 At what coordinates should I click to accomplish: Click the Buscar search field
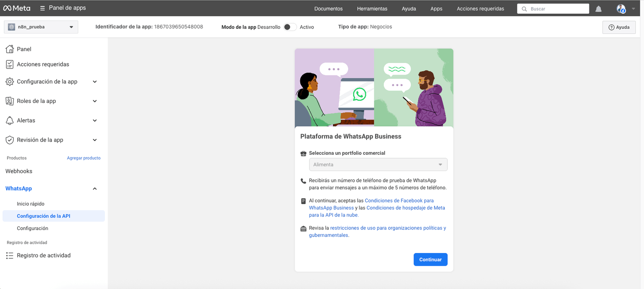(553, 9)
